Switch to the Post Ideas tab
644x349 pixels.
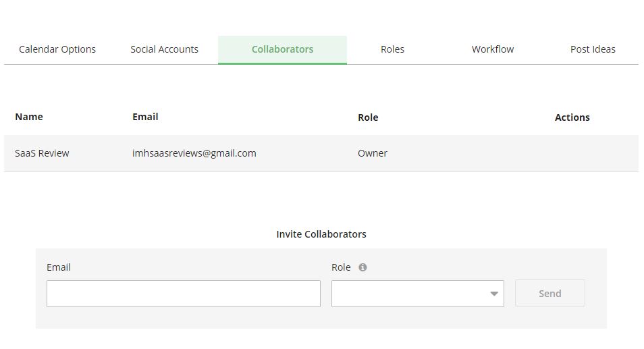[593, 49]
